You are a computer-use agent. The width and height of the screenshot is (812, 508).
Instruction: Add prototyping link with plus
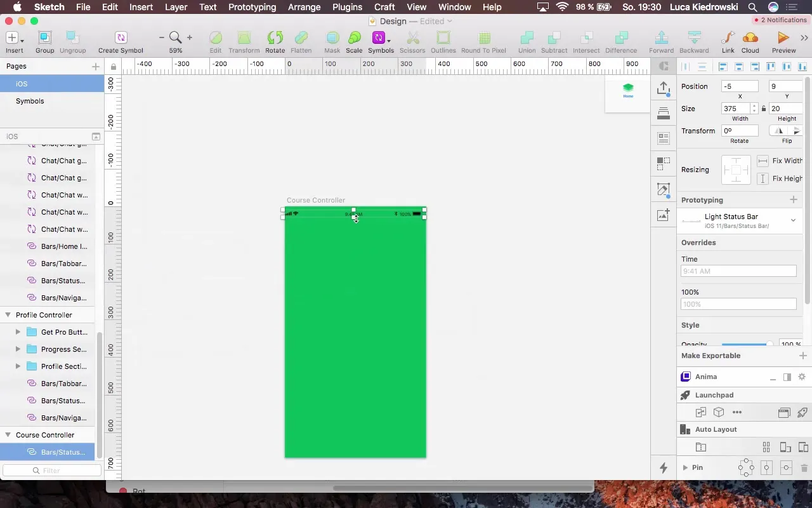point(793,200)
